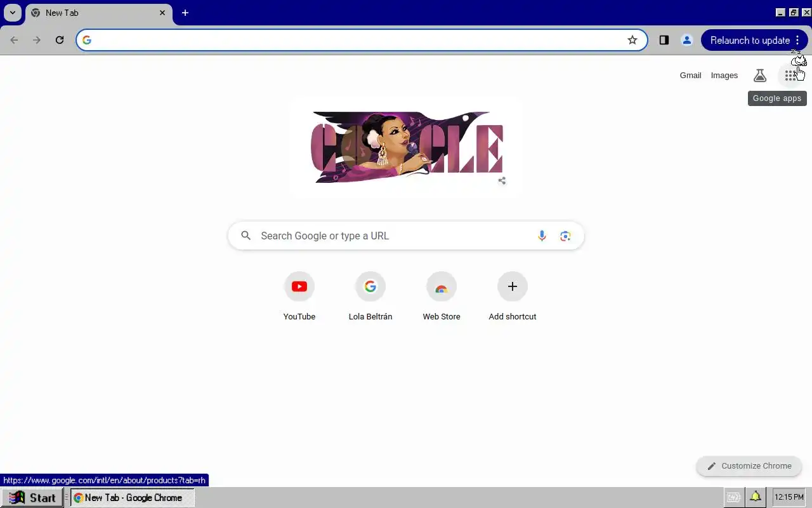The width and height of the screenshot is (812, 508).
Task: Search by image with Google Lens icon
Action: (565, 236)
